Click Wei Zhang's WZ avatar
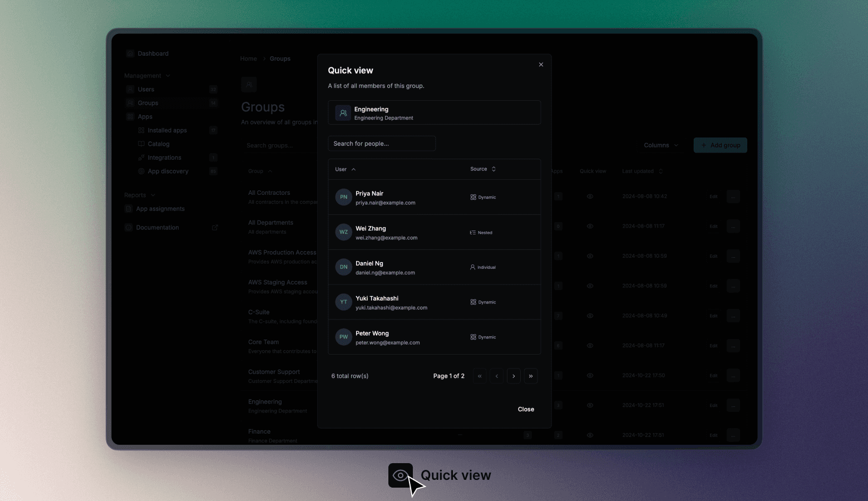This screenshot has width=868, height=501. (x=344, y=232)
